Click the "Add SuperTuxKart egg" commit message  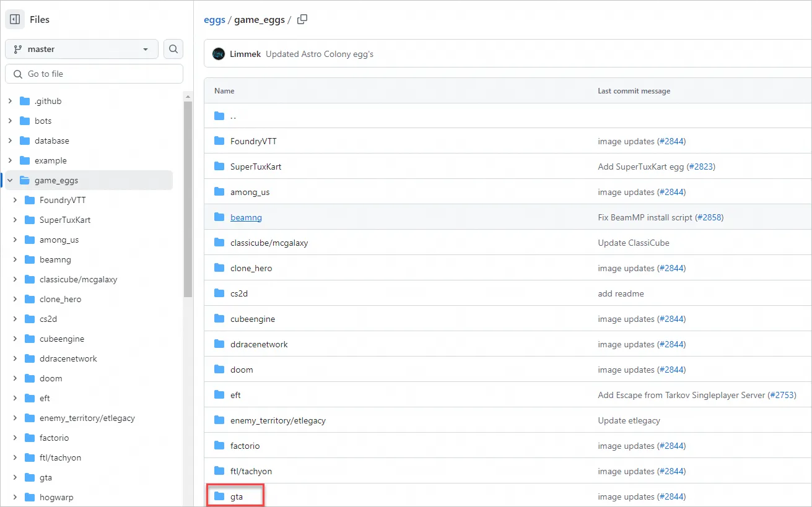coord(640,167)
